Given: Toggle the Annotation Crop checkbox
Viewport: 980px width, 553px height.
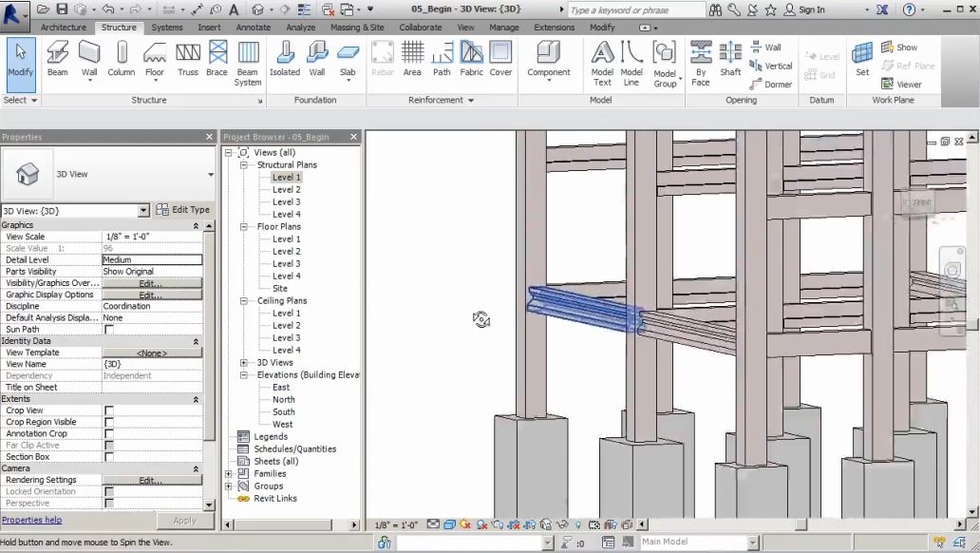Looking at the screenshot, I should click(x=109, y=433).
